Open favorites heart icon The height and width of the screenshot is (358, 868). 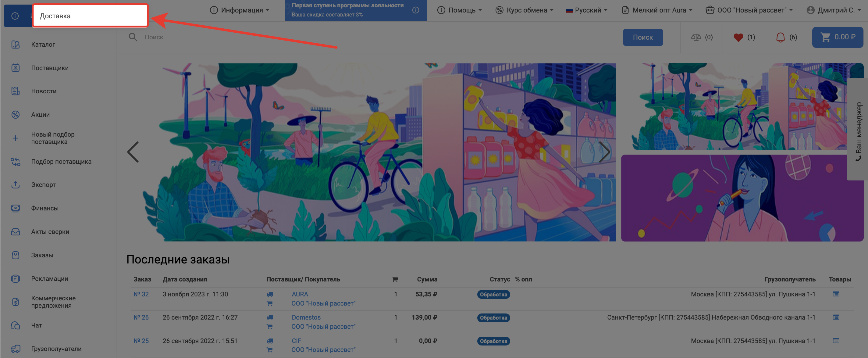click(738, 38)
